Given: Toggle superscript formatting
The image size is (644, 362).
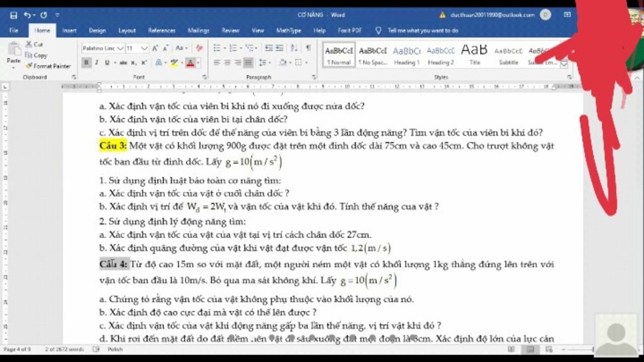Looking at the screenshot, I should click(x=144, y=63).
